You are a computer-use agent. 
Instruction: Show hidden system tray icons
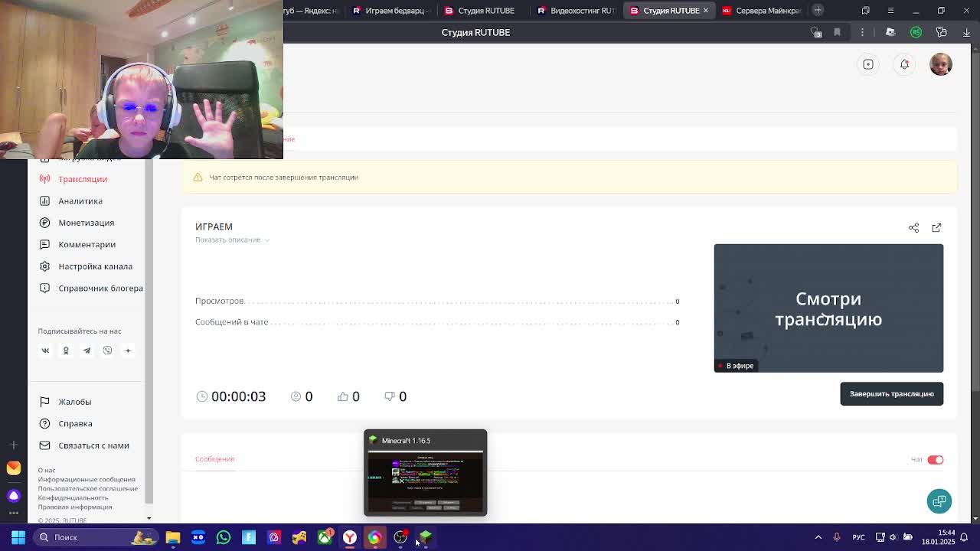tap(818, 537)
